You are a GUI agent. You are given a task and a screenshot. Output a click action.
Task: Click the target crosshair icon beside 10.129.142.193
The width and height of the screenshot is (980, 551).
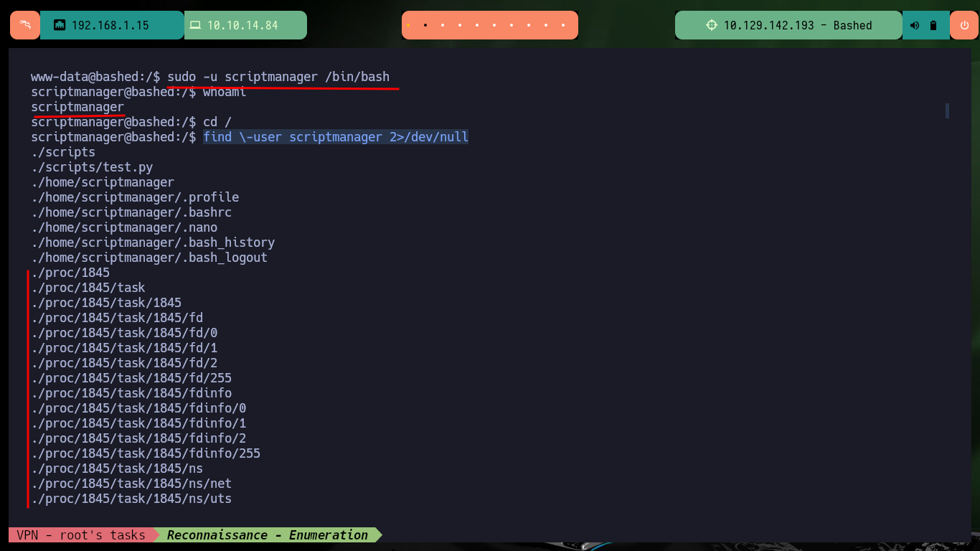tap(712, 25)
